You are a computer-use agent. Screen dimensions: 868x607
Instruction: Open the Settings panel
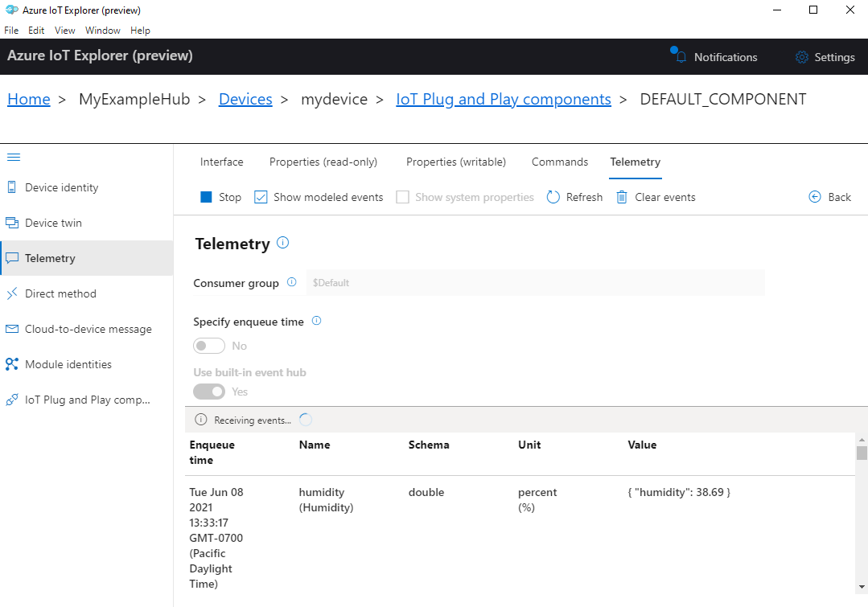[x=824, y=56]
